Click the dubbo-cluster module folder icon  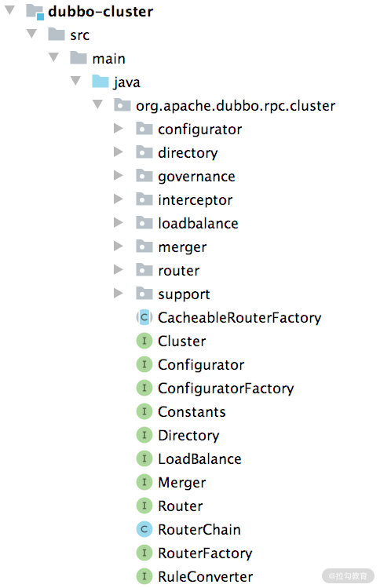[35, 11]
